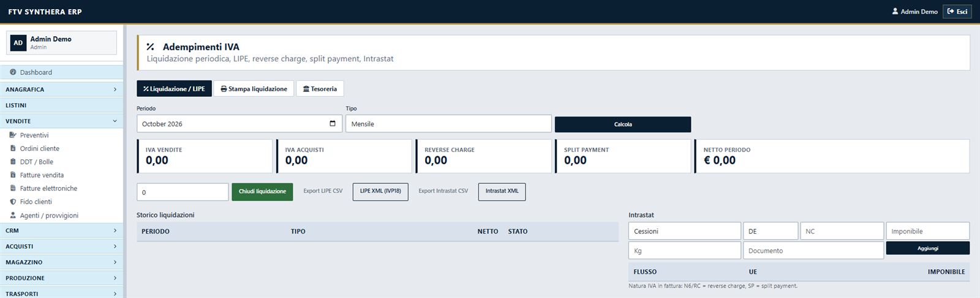980x298 pixels.
Task: Click the Chiudi liquidazione button
Action: coord(262,191)
